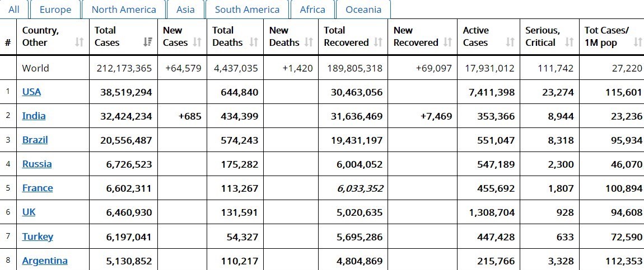Screen dimensions: 644x270
Task: Sort by New Recovered arrows icon
Action: pos(447,42)
